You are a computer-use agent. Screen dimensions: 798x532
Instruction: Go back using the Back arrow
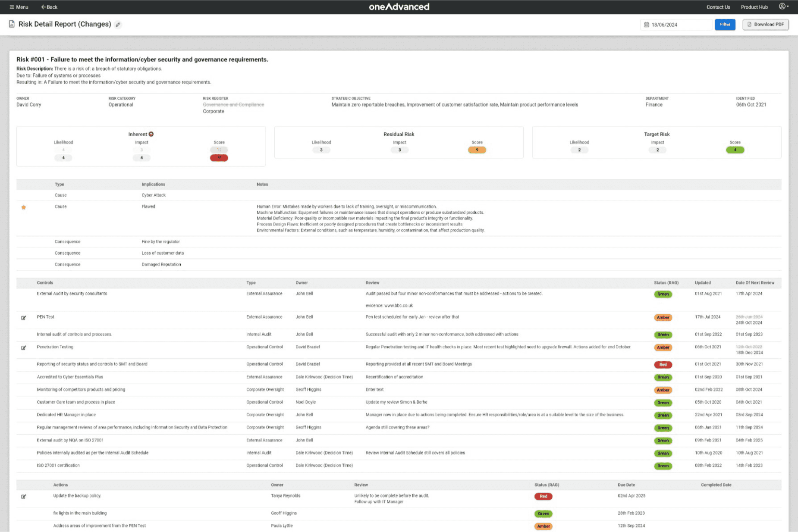click(49, 7)
